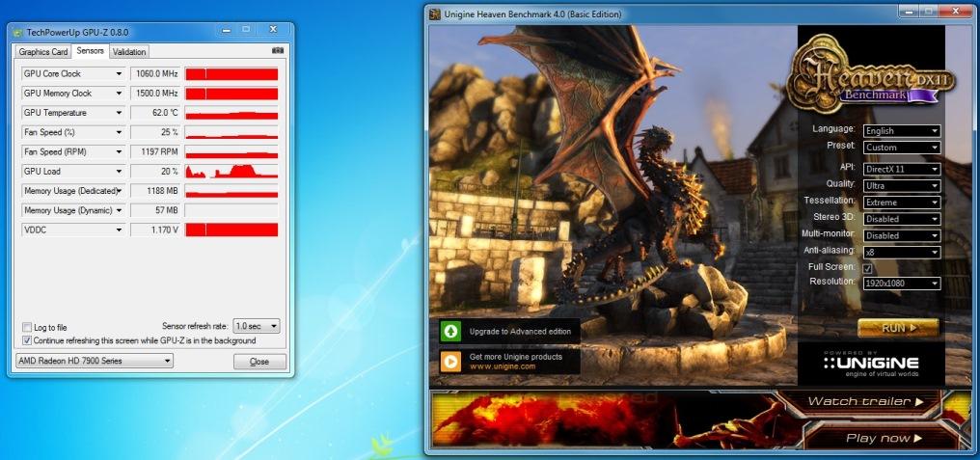Open the GPU Memory Clock sensor dropdown

[x=73, y=94]
